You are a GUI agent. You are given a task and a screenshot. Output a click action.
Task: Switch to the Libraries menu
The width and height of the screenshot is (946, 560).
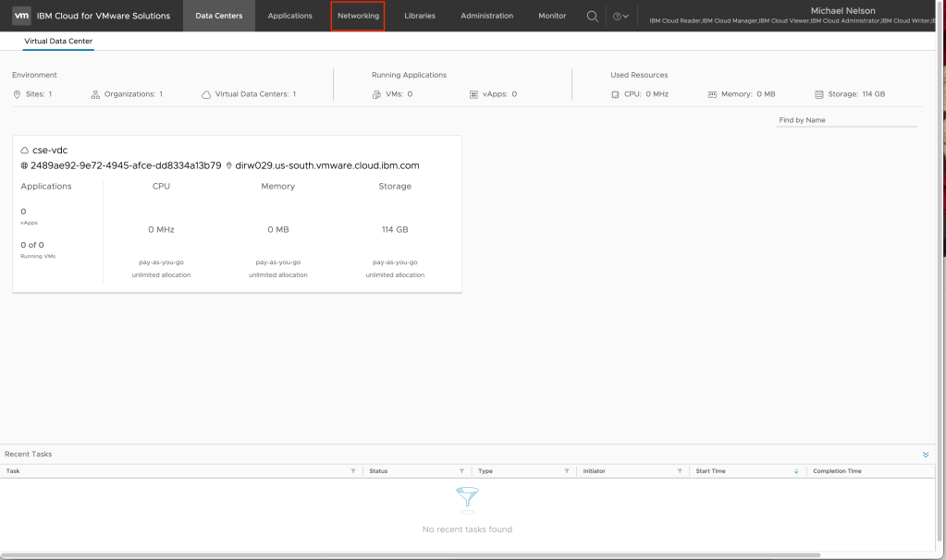coord(419,16)
